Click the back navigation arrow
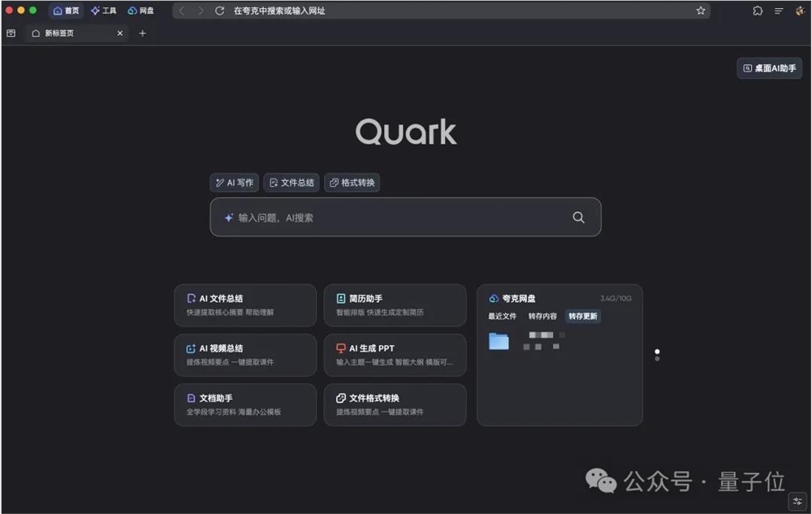The height and width of the screenshot is (514, 812). (x=180, y=11)
